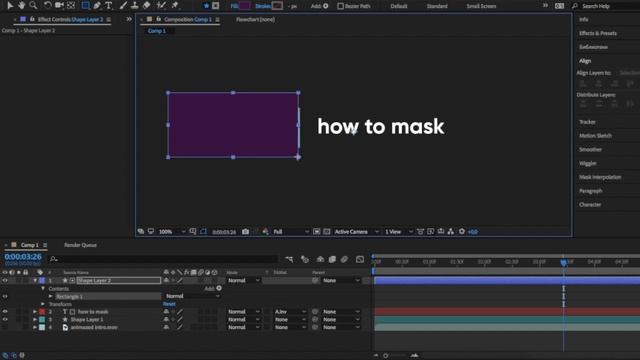Image resolution: width=640 pixels, height=360 pixels.
Task: Open the composition flowchart icon
Action: (451, 231)
